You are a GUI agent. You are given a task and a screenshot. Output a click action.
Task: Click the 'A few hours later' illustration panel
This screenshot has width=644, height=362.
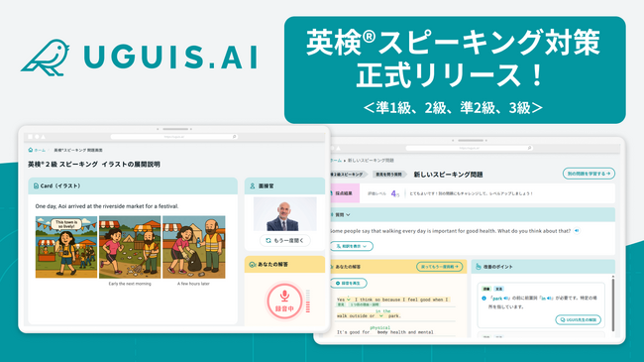coord(194,247)
